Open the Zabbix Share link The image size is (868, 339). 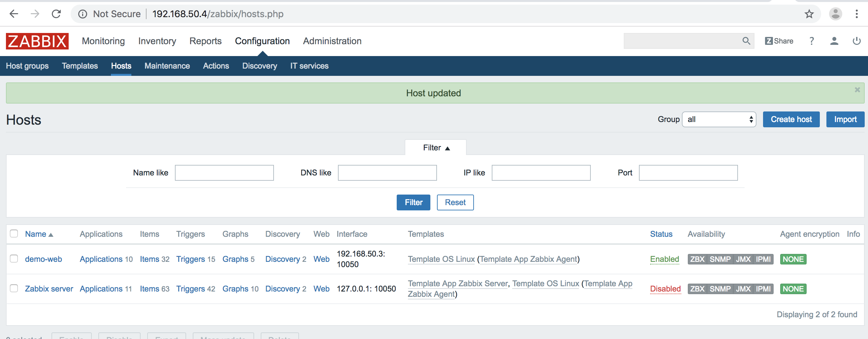pyautogui.click(x=779, y=41)
